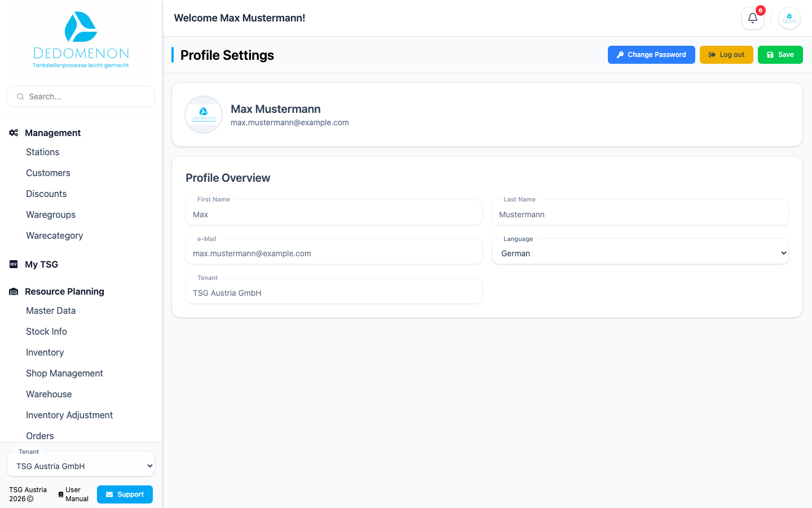Click the Support button
Viewport: 812px width, 508px height.
tap(125, 494)
